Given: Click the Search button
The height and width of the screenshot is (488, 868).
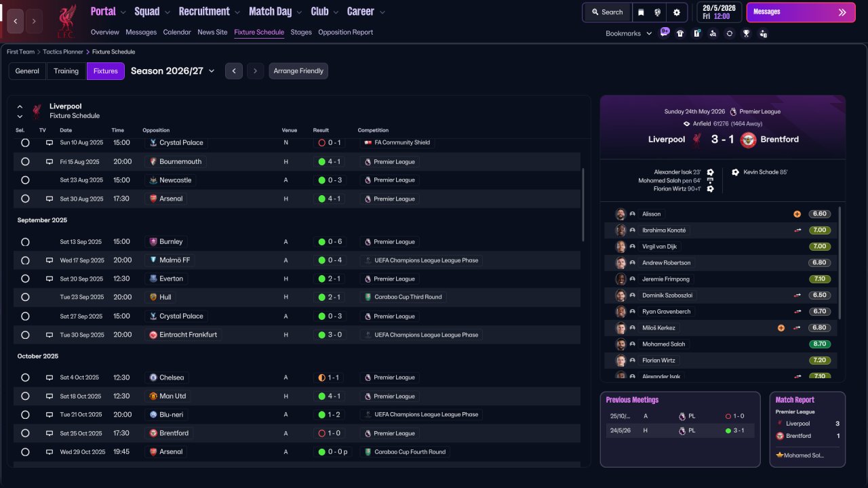Looking at the screenshot, I should point(606,12).
